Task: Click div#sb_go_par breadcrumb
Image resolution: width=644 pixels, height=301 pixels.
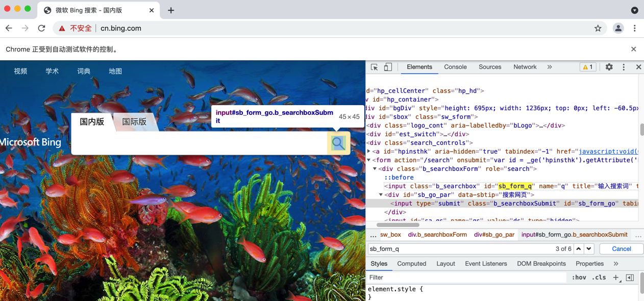Action: (494, 235)
